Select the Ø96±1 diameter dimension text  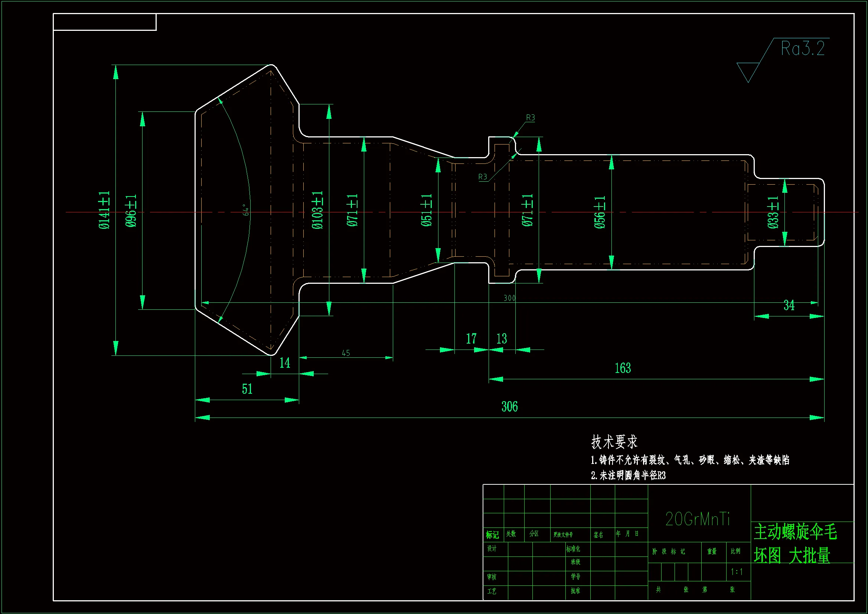point(131,211)
